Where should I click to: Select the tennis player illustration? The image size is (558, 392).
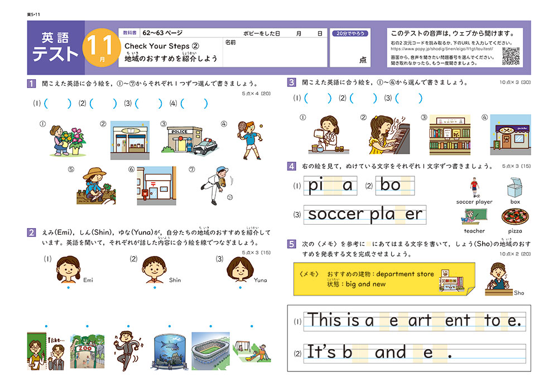tap(248, 139)
